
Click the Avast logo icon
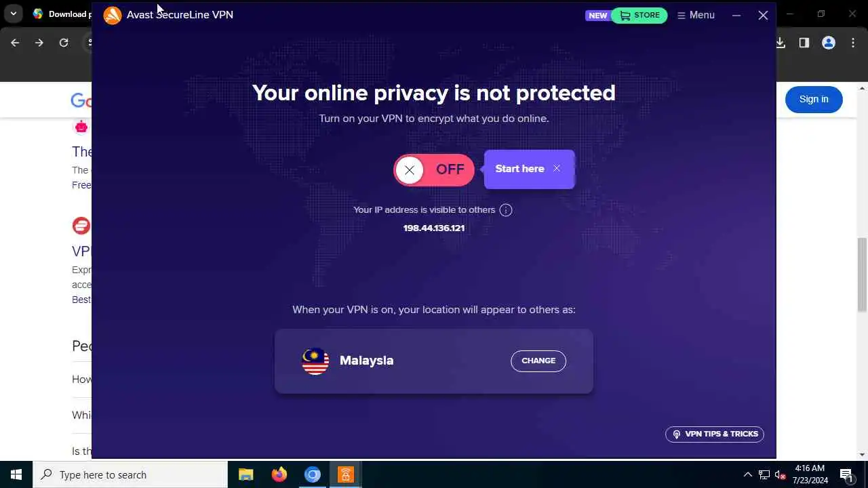(x=113, y=15)
